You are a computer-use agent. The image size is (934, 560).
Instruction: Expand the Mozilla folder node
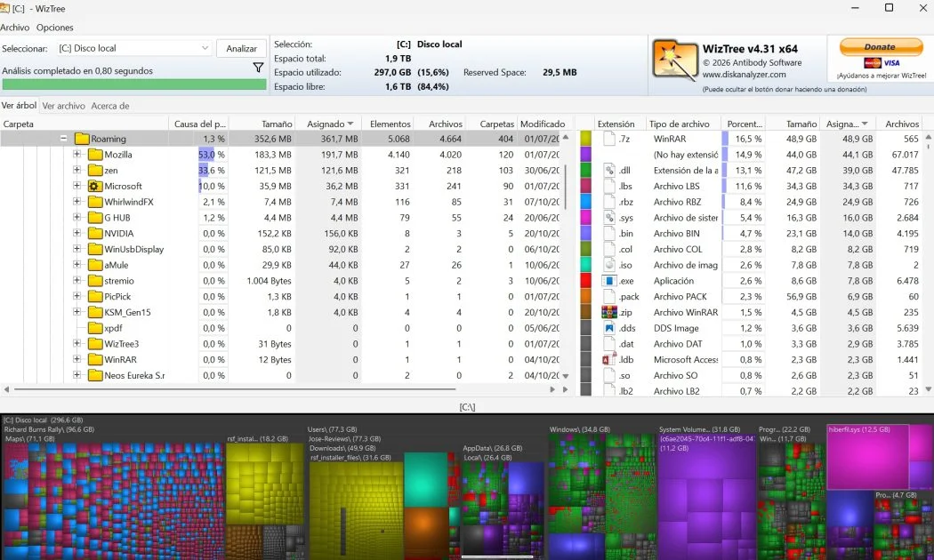pyautogui.click(x=76, y=154)
